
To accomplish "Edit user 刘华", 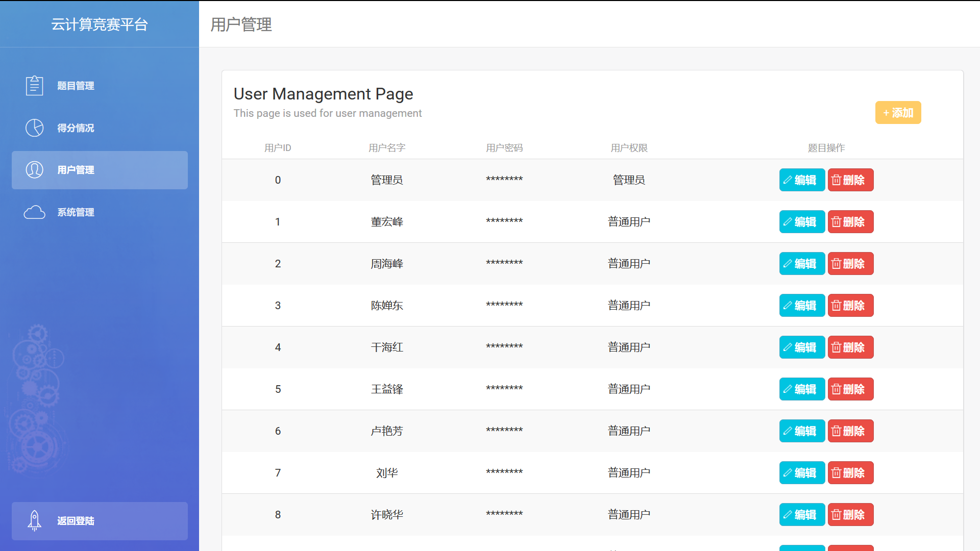I will point(802,473).
